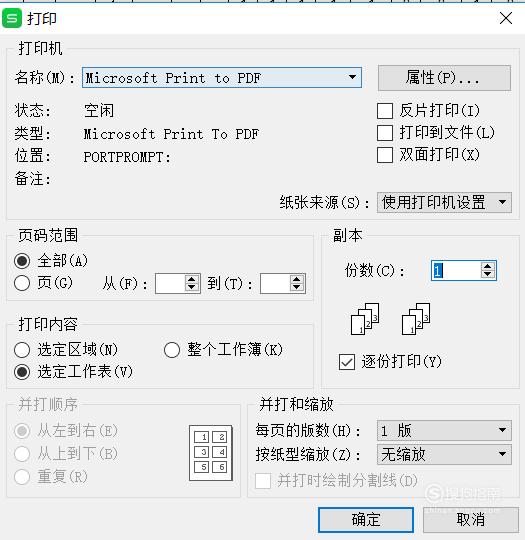Enable 反片打印(I) checkbox
The width and height of the screenshot is (525, 540).
[x=385, y=111]
